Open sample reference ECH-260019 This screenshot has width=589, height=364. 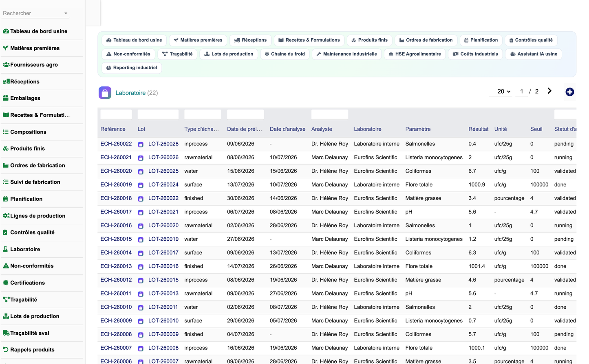click(x=116, y=184)
